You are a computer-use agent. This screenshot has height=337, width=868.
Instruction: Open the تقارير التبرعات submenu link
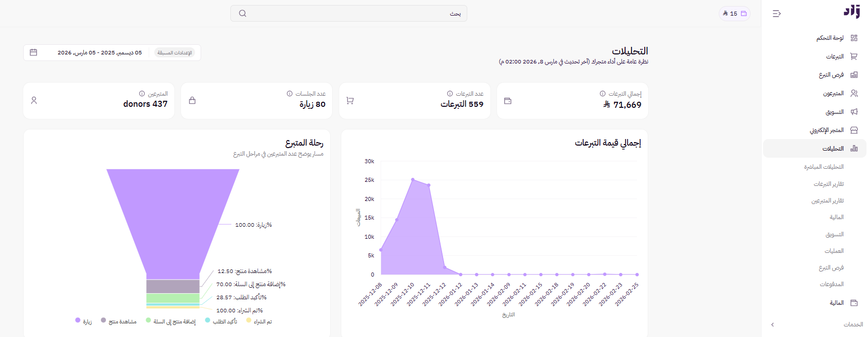(829, 184)
